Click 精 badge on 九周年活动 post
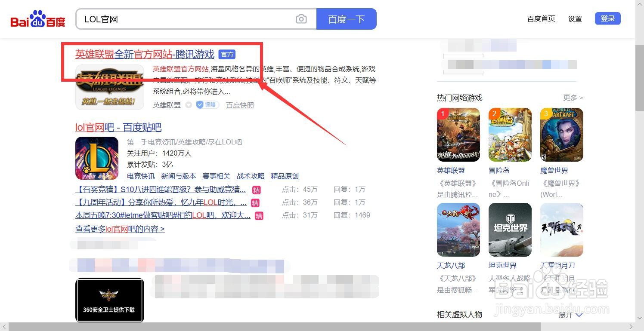Screen dimensions: 644x331 coord(255,203)
